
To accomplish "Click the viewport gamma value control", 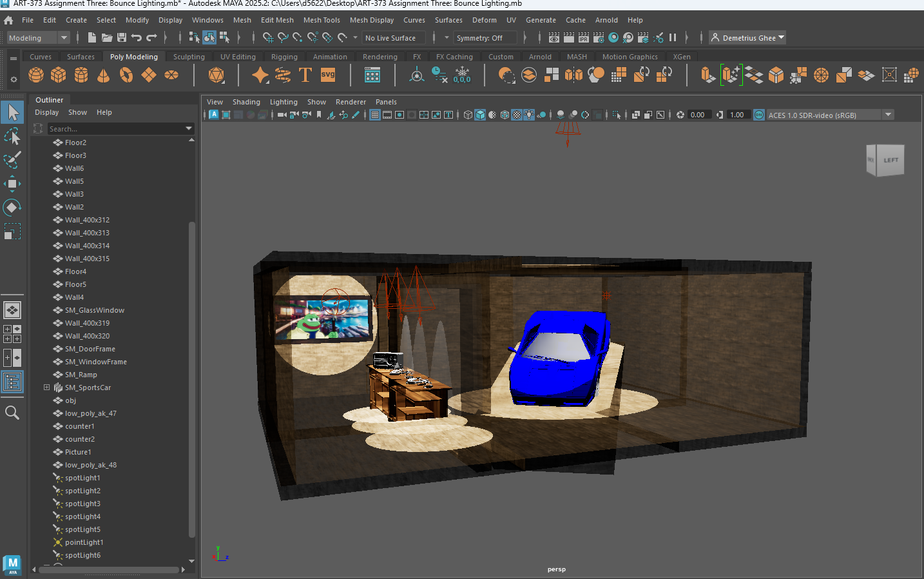I will [737, 114].
